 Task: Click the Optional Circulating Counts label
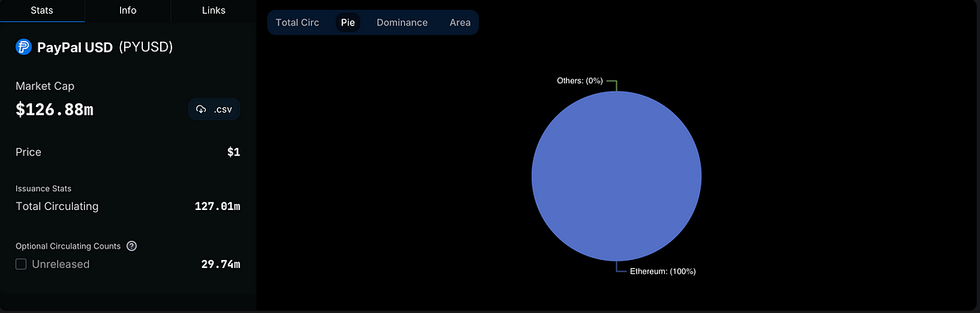[x=68, y=246]
